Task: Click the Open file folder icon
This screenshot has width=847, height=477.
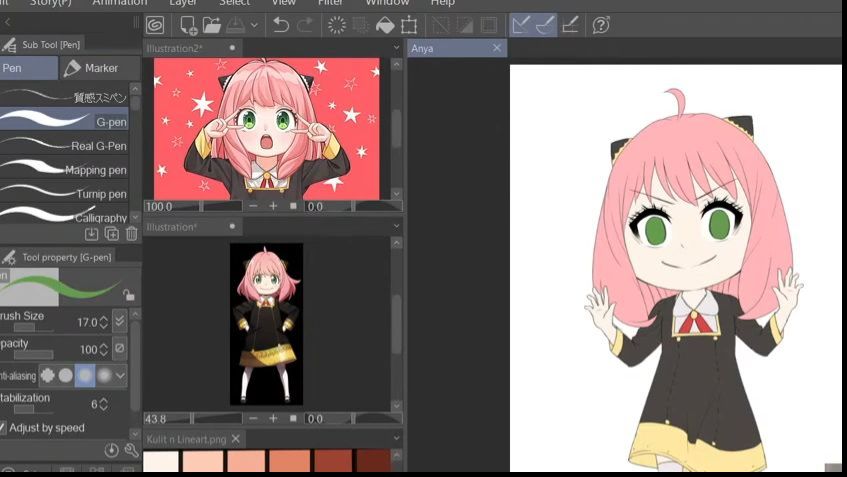Action: pyautogui.click(x=212, y=25)
